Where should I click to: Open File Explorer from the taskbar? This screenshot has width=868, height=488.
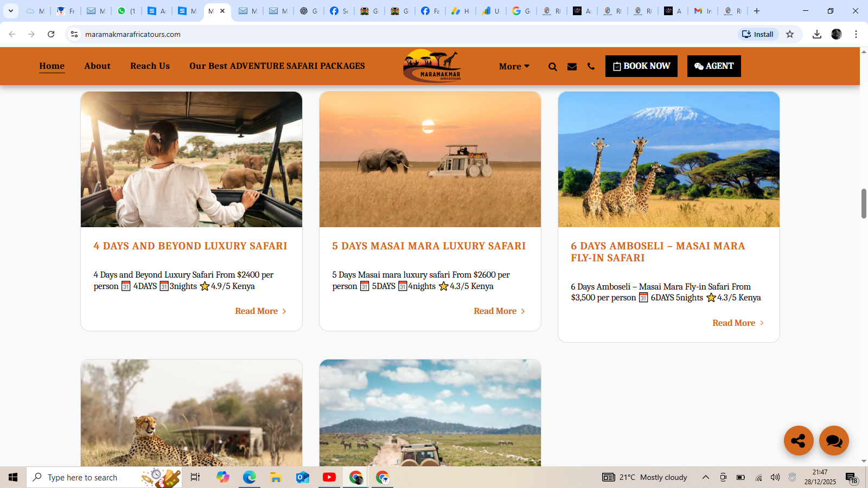[x=276, y=477]
